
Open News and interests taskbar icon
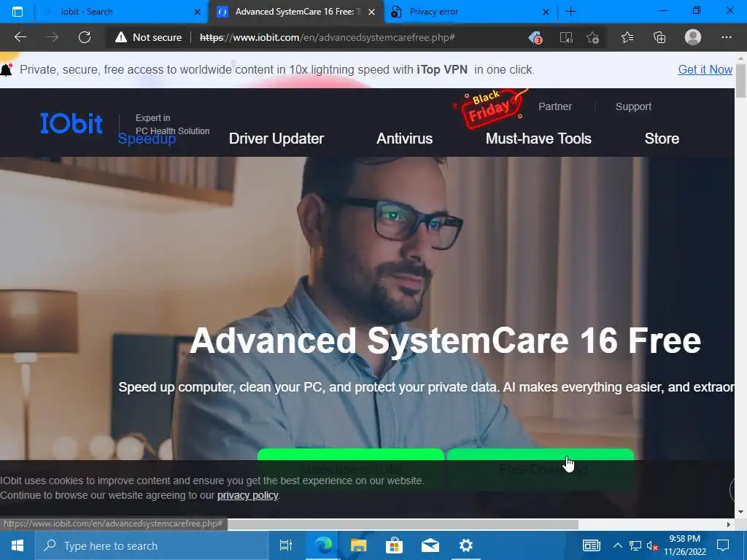(x=591, y=545)
